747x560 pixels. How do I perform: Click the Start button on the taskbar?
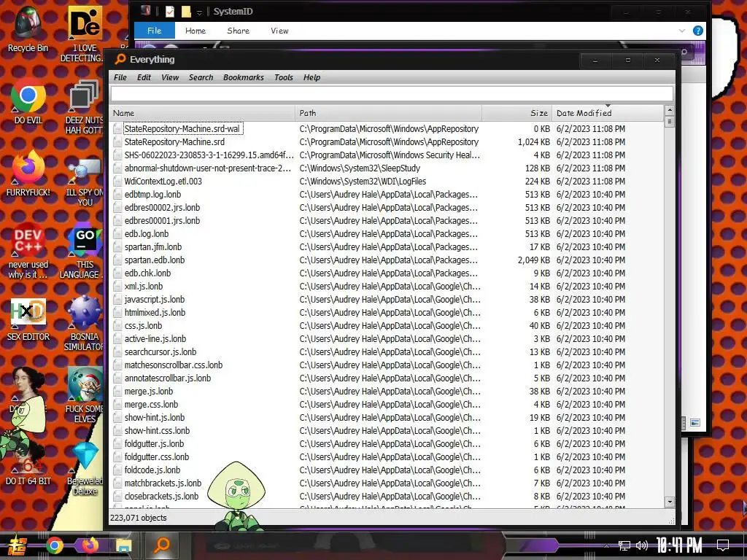(17, 545)
